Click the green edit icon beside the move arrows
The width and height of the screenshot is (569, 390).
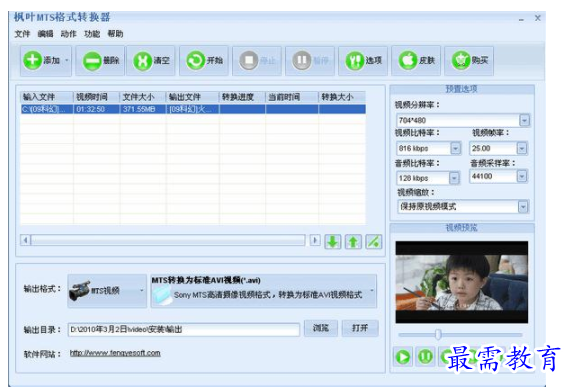[374, 242]
